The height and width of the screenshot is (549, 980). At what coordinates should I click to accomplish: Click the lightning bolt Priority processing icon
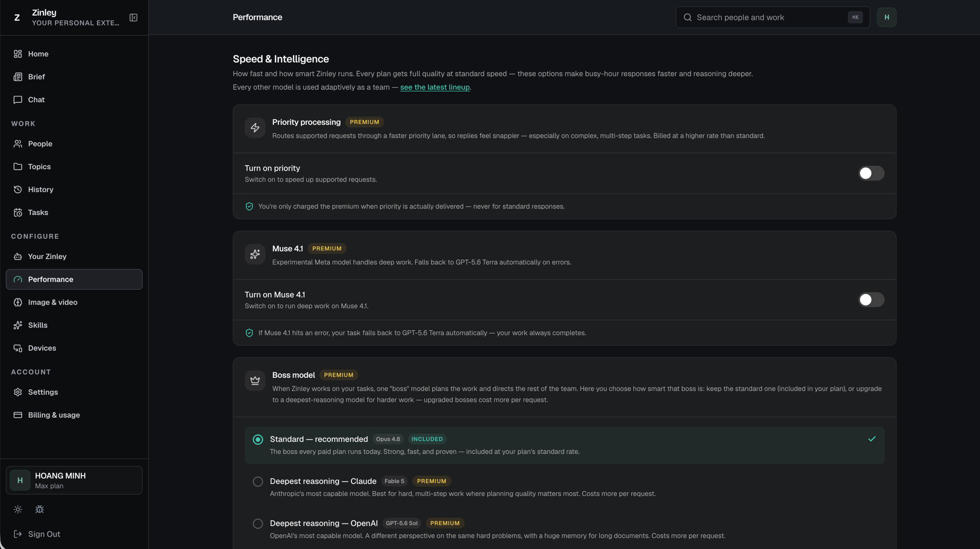coord(255,128)
